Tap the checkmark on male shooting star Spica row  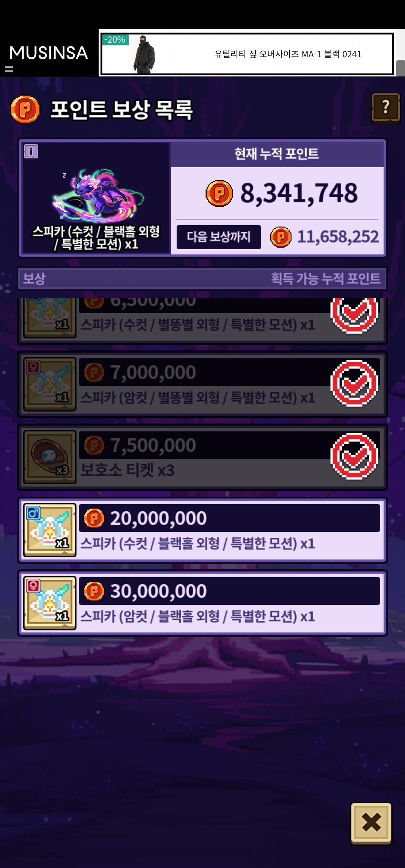[x=354, y=315]
